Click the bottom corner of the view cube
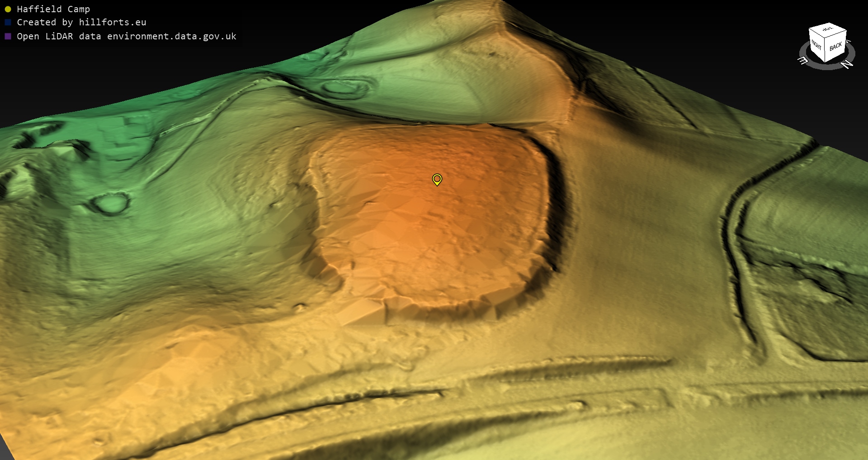 (x=824, y=62)
